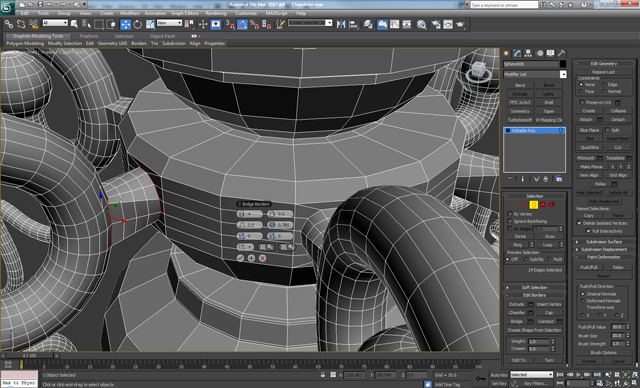Viewport: 640px width, 388px height.
Task: Click the object color swatch beside name
Action: click(563, 64)
